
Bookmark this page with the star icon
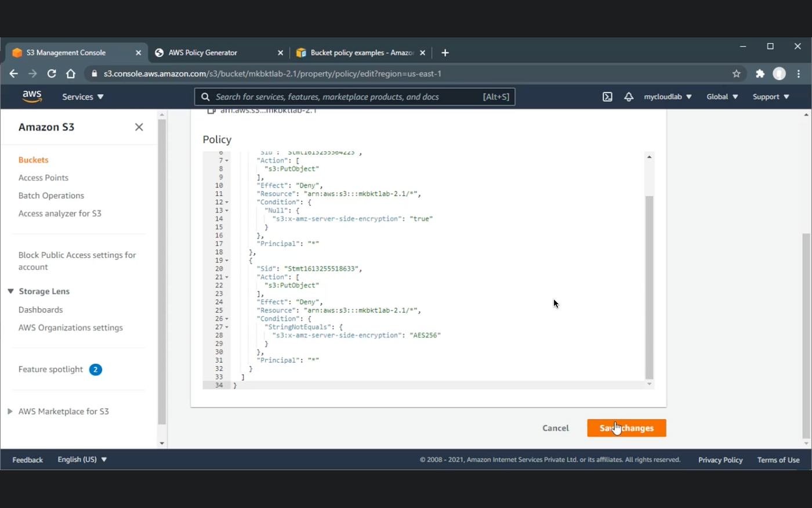pos(737,74)
